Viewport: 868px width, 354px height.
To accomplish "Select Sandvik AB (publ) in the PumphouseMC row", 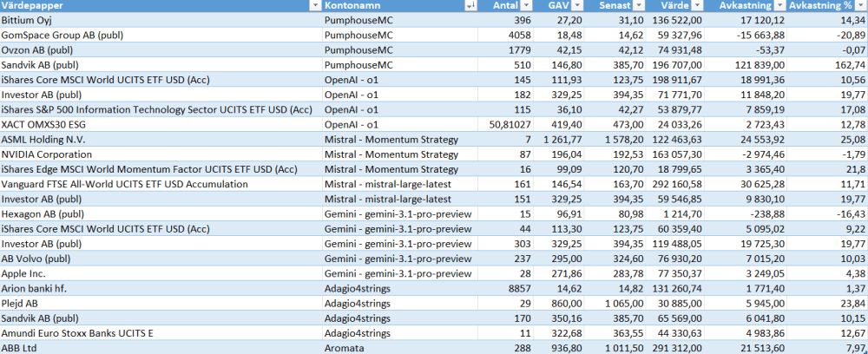I will coord(161,65).
